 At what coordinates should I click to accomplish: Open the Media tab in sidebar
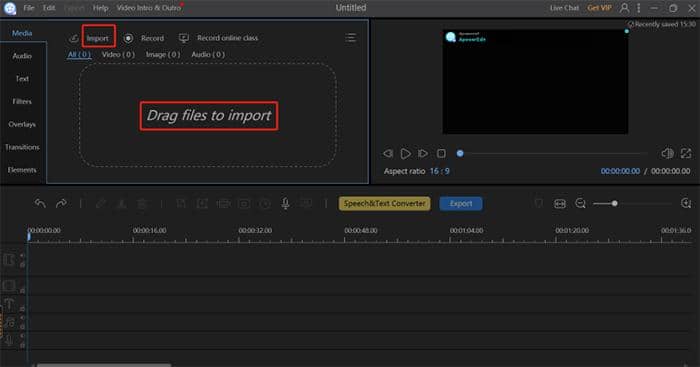pos(22,33)
